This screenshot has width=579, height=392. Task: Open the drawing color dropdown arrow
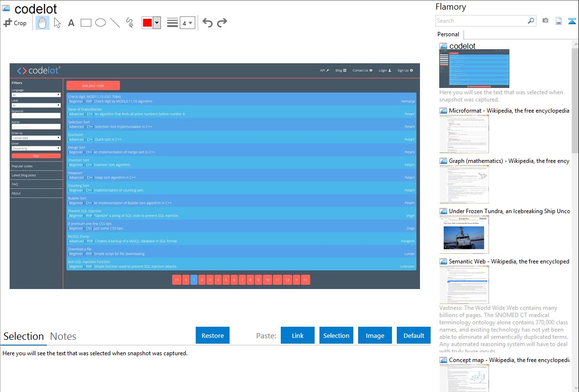(157, 23)
